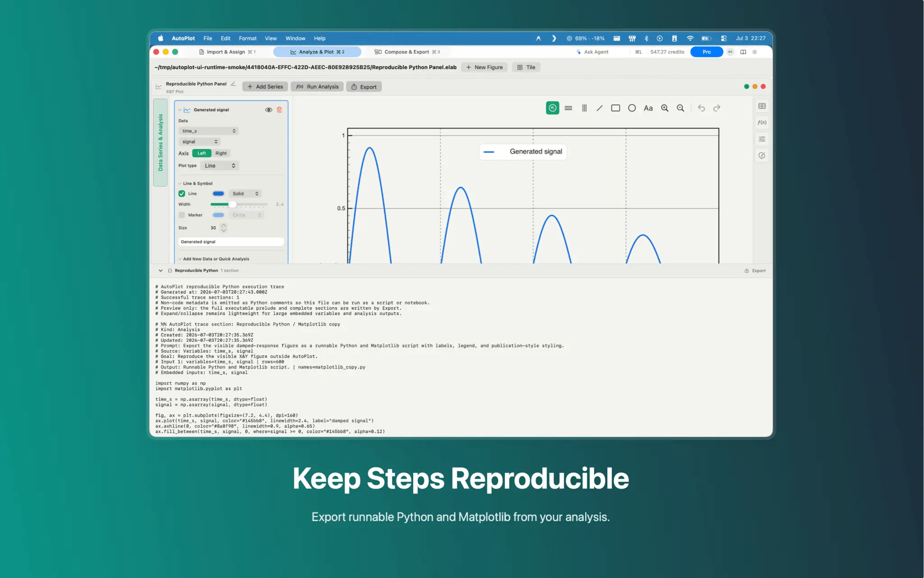Screen dimensions: 924x578
Task: Open the time_s data dropdown
Action: (208, 131)
